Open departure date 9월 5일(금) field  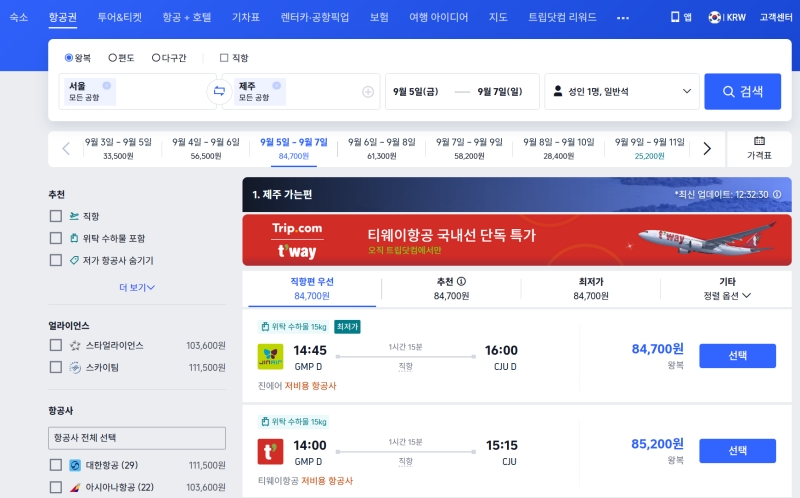click(x=416, y=92)
